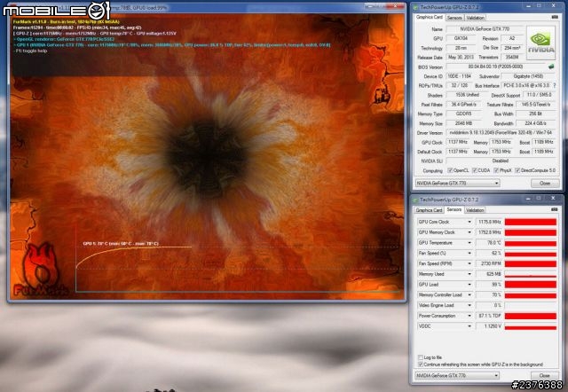This screenshot has height=392, width=568.
Task: Switch to Validation tab in upper GPU-Z window
Action: coord(475,18)
